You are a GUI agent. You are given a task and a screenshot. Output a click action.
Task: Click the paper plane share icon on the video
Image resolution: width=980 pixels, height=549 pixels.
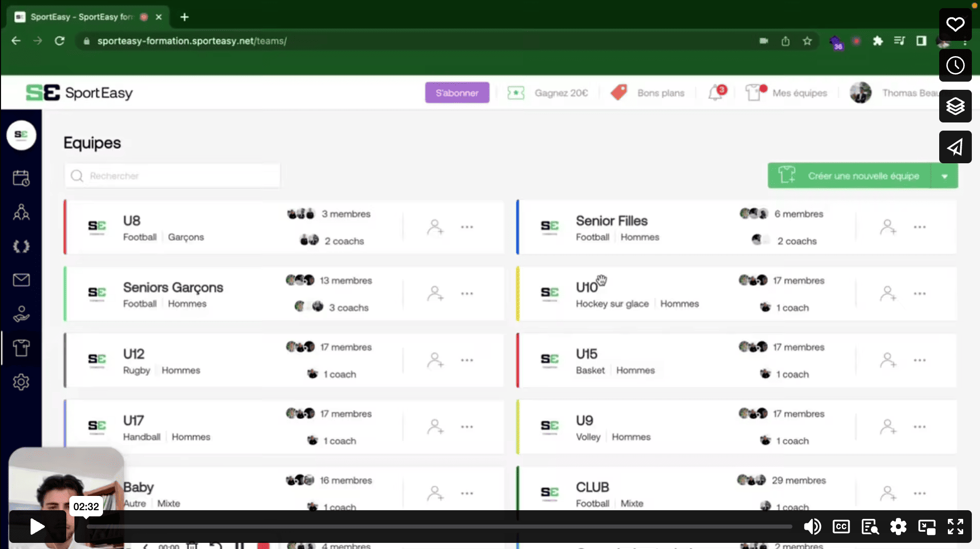[955, 147]
